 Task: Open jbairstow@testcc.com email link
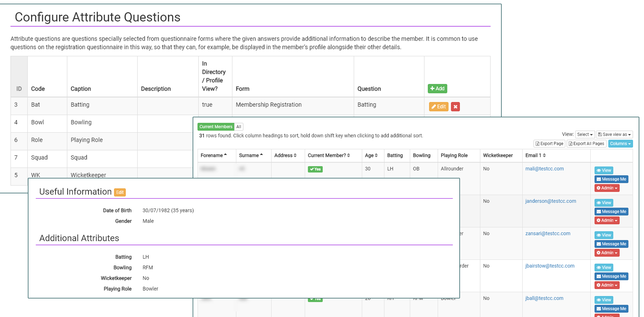pyautogui.click(x=550, y=266)
